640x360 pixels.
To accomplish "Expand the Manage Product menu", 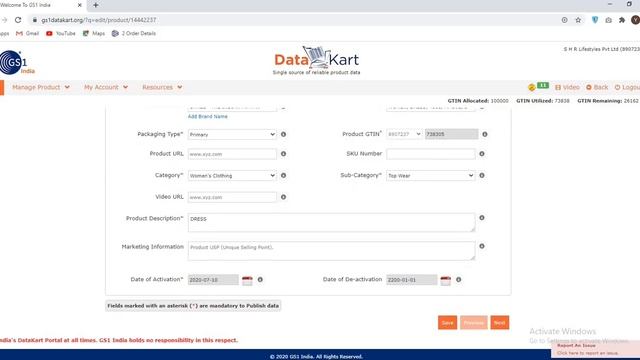I will (41, 87).
